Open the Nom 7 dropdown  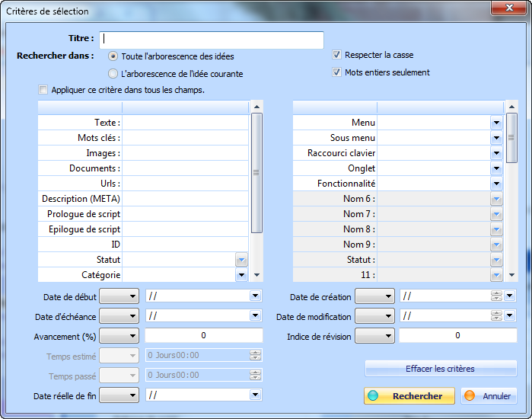(x=496, y=214)
